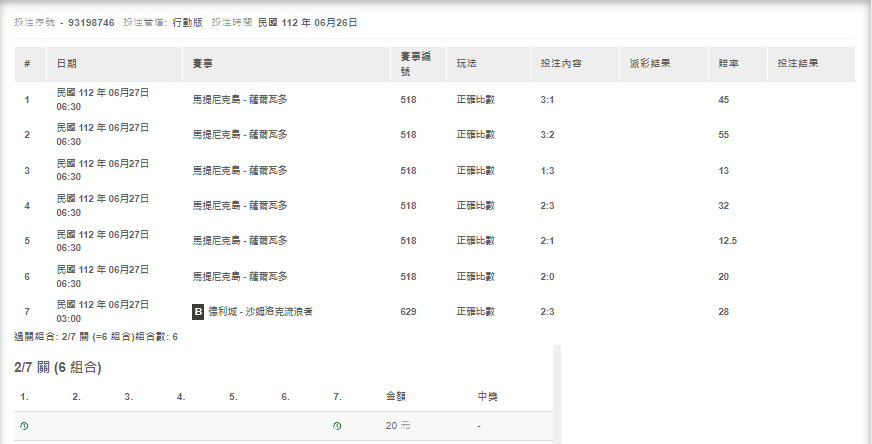872x444 pixels.
Task: Click the 日期 column header
Action: coord(66,63)
